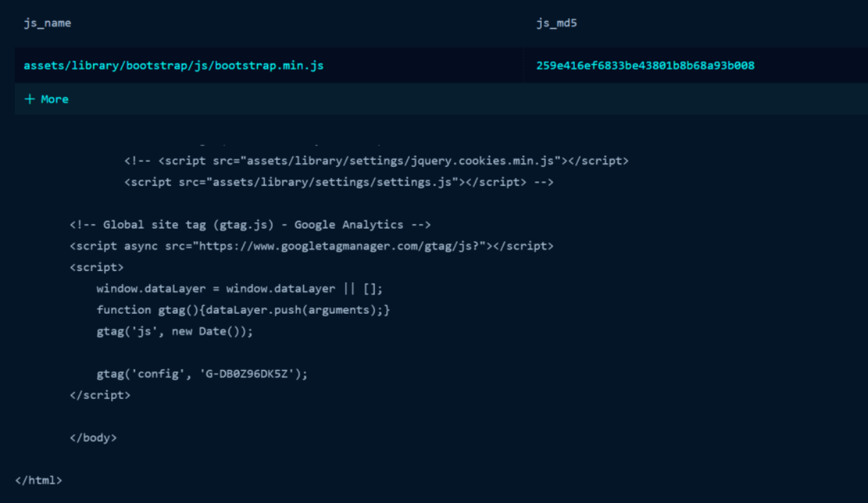Screen dimensions: 868x503
Task: Click the window.dataLayer assignment line
Action: pos(240,289)
